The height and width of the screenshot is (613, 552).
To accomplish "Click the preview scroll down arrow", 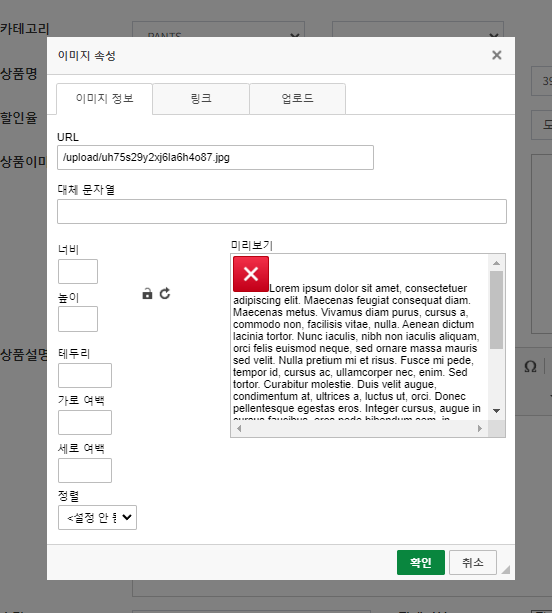I will pos(496,410).
